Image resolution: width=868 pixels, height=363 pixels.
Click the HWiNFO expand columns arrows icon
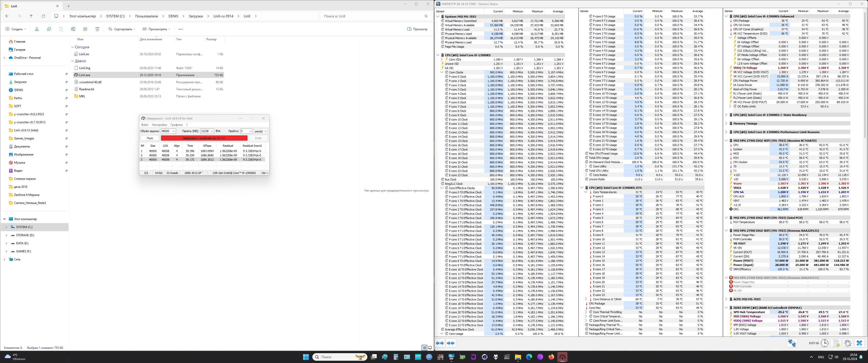coord(440,343)
